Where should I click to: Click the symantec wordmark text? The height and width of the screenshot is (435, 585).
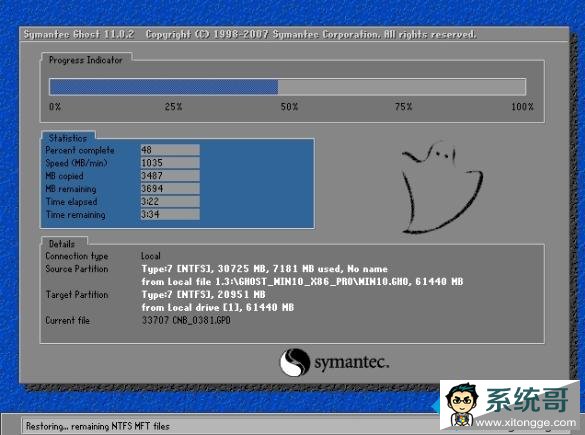352,363
